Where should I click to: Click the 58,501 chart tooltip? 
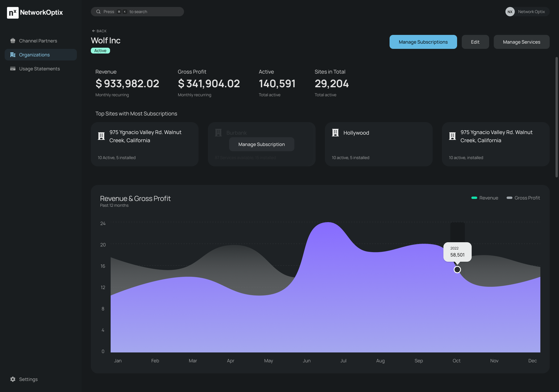tap(457, 252)
